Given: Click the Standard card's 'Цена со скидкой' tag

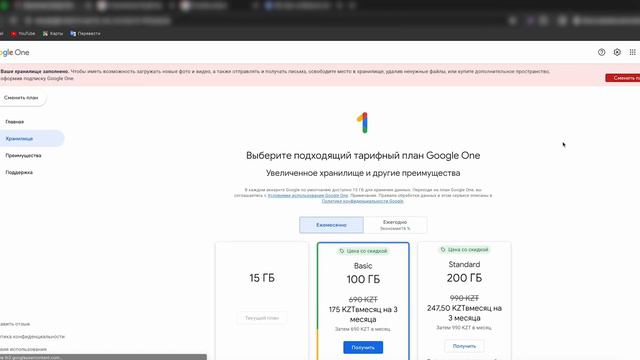Looking at the screenshot, I should point(464,249).
